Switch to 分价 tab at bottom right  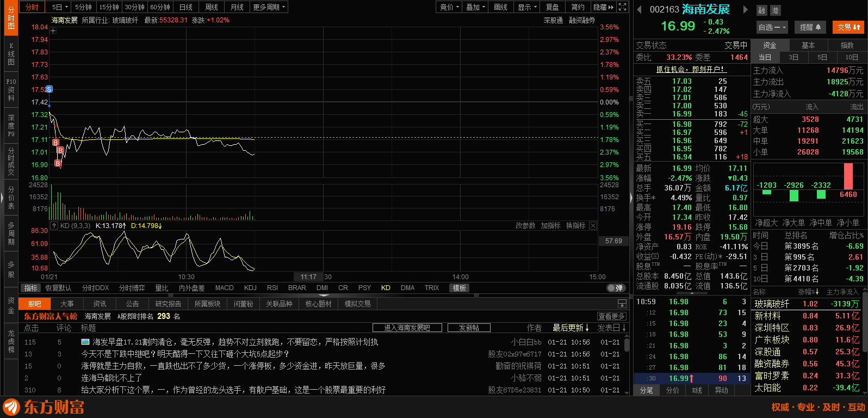tap(672, 390)
